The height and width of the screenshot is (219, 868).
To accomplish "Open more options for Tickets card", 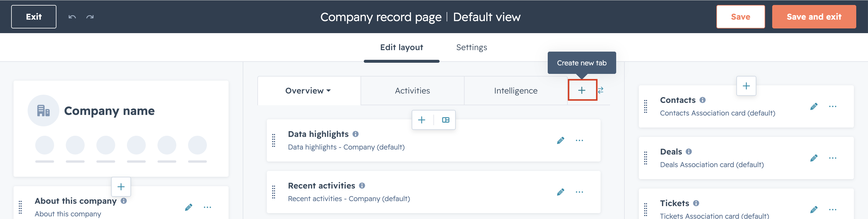I will (833, 210).
